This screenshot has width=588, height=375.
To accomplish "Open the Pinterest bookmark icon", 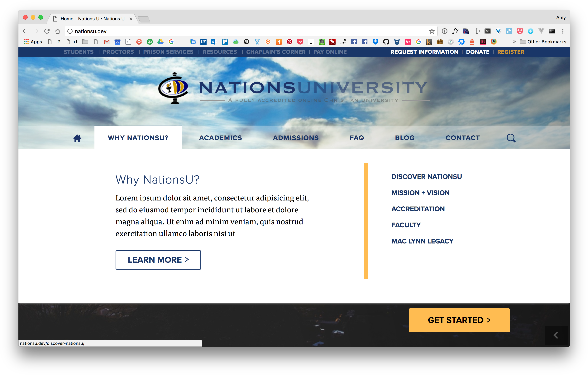I will 289,42.
